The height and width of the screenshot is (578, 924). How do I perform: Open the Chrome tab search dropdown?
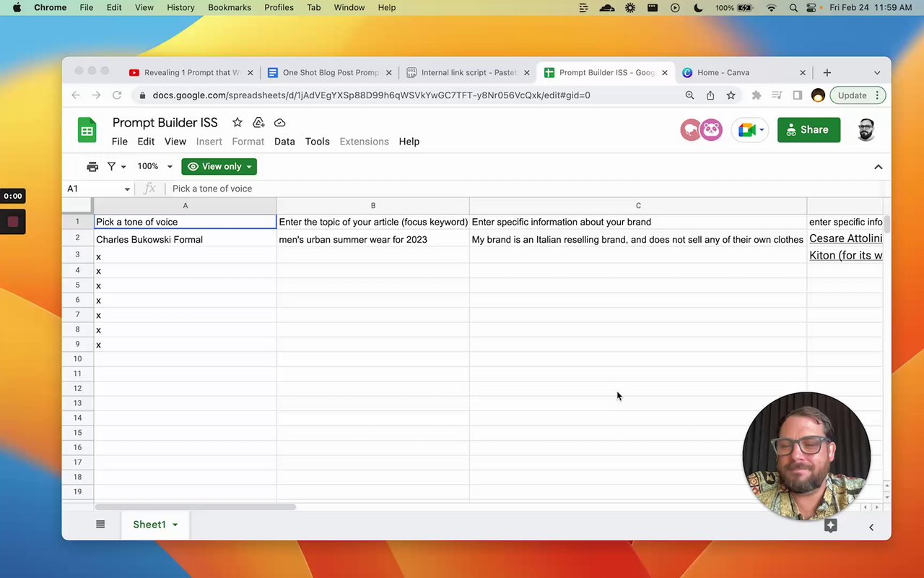pos(877,72)
